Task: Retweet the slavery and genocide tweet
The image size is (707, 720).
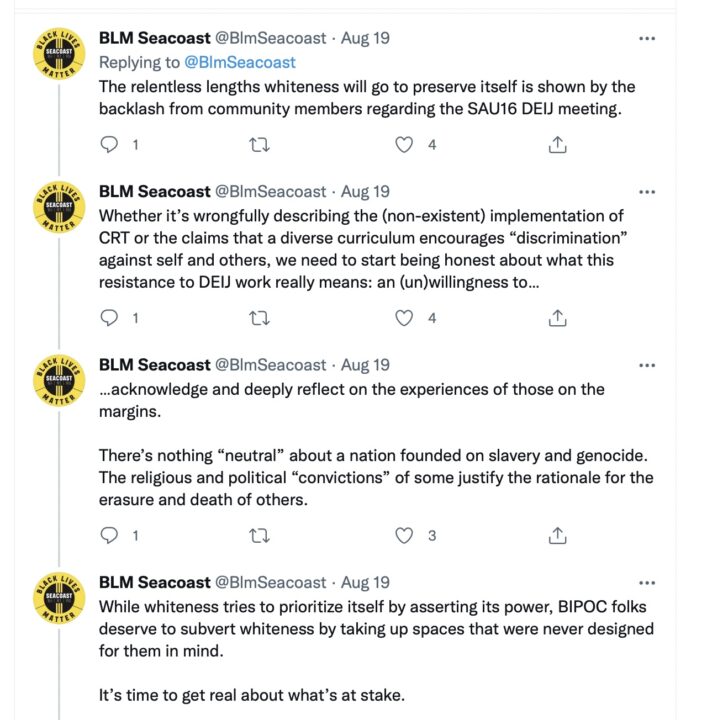Action: click(258, 536)
